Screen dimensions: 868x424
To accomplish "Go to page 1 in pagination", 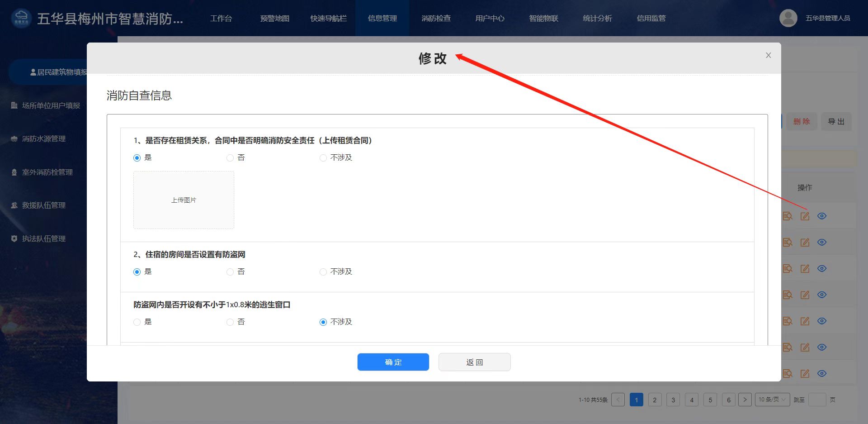I will (637, 400).
